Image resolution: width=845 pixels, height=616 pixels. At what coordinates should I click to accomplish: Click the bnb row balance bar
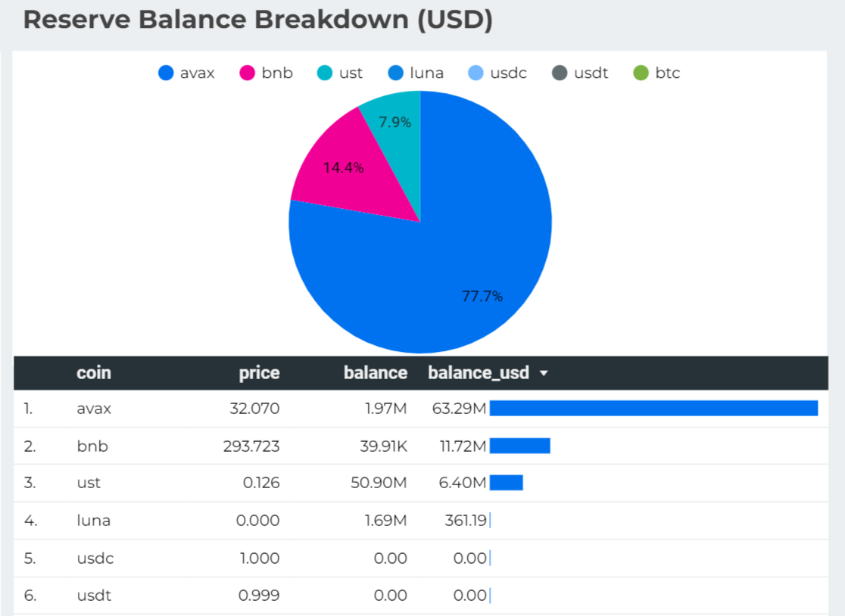(519, 446)
